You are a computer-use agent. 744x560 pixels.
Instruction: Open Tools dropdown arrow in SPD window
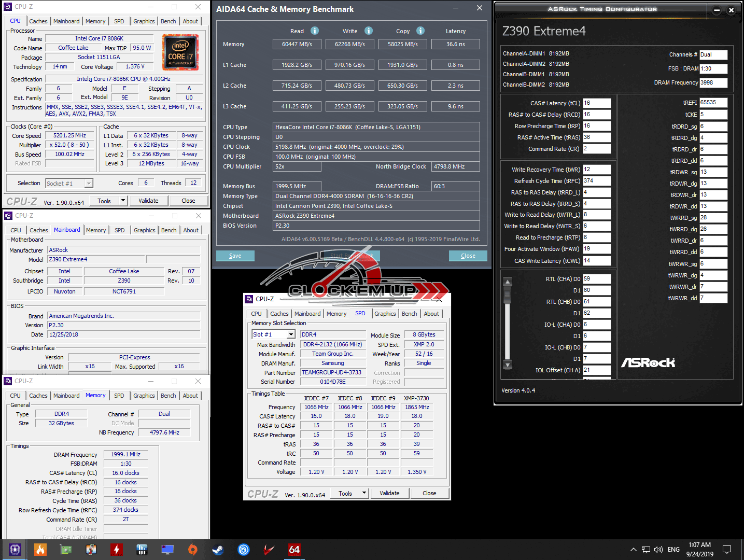[364, 493]
